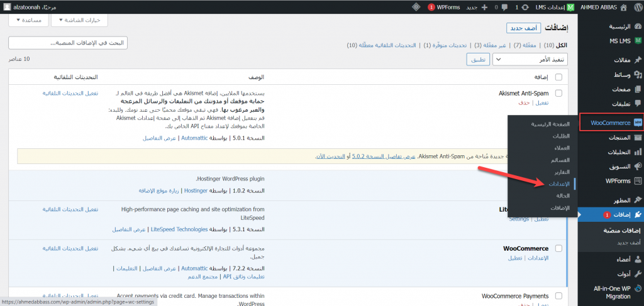Choose القسائم in the WooCommerce flyout
Image resolution: width=644 pixels, height=306 pixels.
tap(562, 160)
